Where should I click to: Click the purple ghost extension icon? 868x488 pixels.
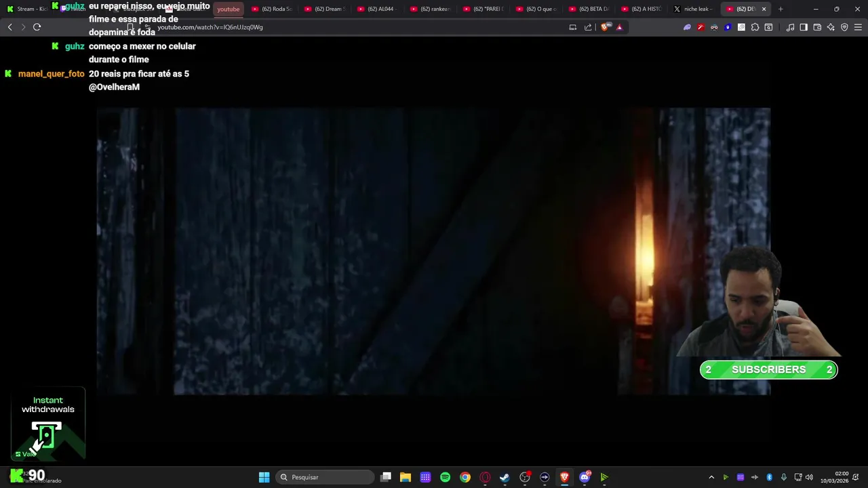[687, 27]
